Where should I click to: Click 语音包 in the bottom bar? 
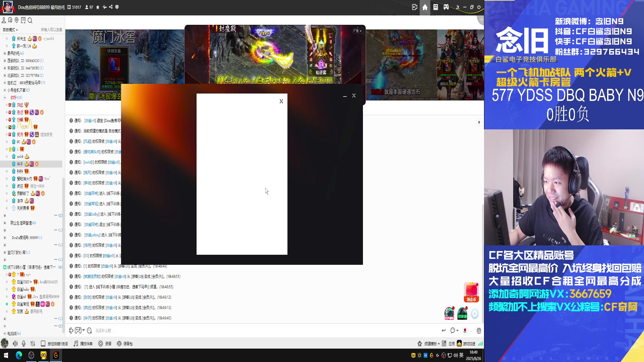(124, 344)
